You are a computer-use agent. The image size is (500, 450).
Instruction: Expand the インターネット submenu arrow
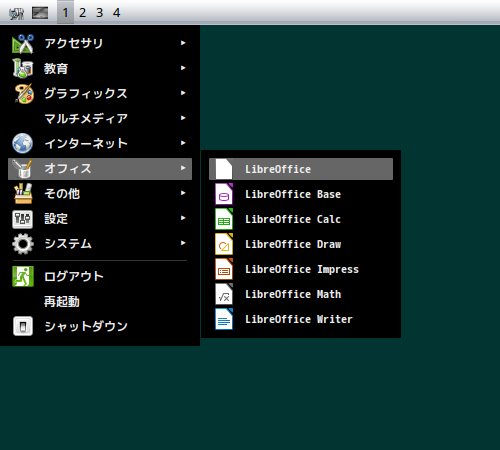click(x=183, y=143)
